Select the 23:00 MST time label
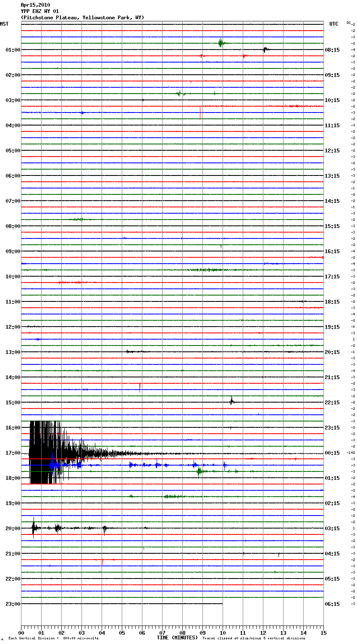 pyautogui.click(x=13, y=604)
